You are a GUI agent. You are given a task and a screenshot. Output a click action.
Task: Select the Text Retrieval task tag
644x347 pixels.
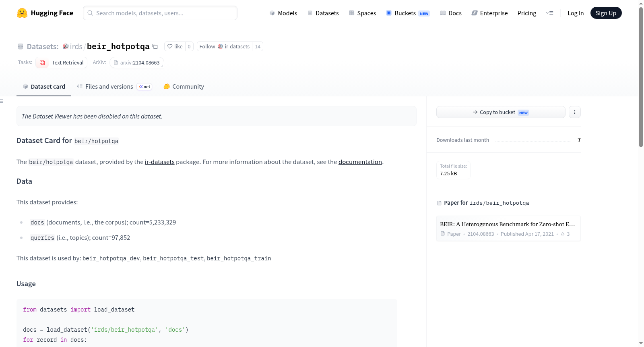point(62,62)
